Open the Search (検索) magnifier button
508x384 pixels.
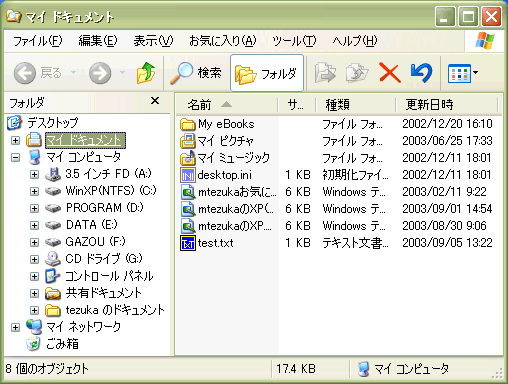196,73
